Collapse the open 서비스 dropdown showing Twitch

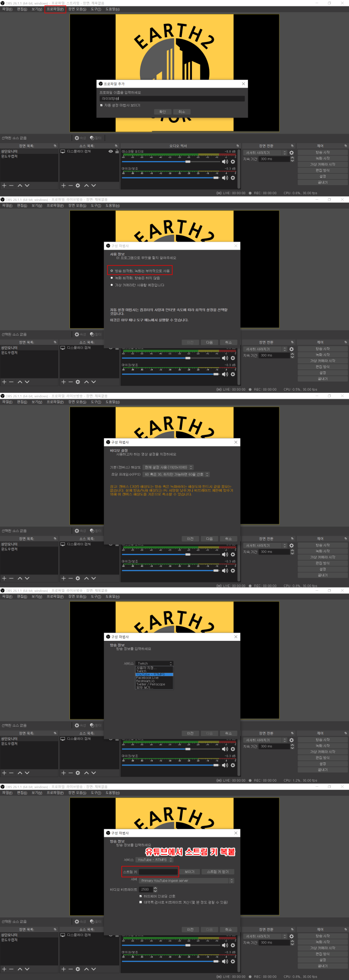click(154, 663)
